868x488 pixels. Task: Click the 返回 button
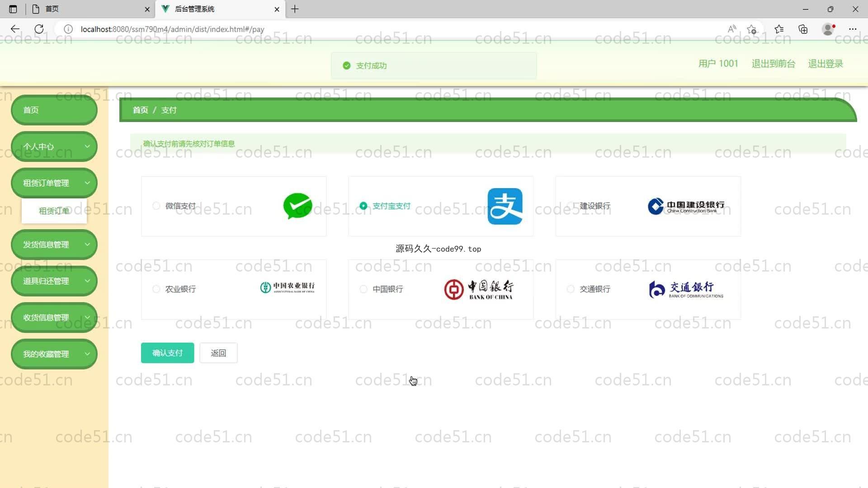click(x=218, y=353)
